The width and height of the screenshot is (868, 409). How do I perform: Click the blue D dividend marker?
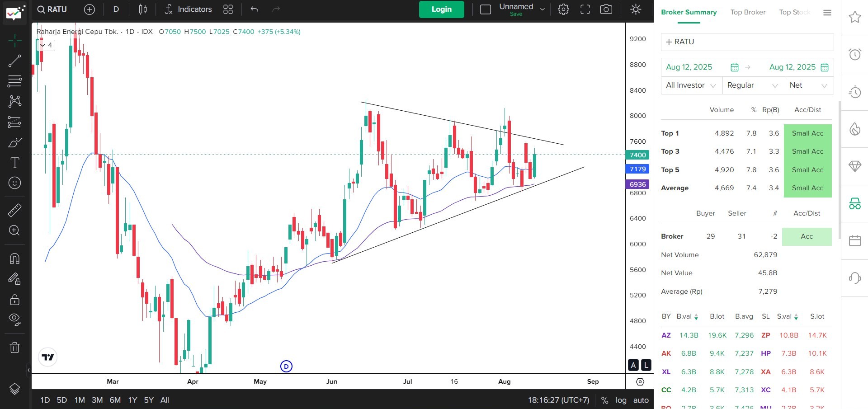[x=286, y=366]
